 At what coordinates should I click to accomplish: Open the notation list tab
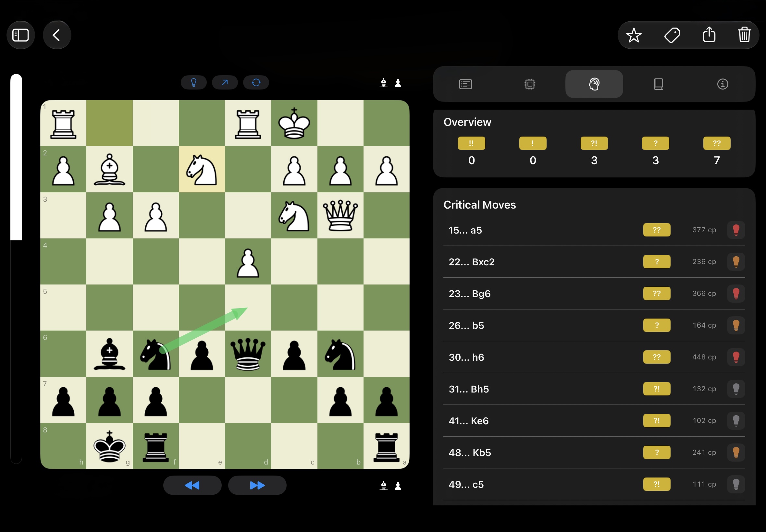[465, 84]
